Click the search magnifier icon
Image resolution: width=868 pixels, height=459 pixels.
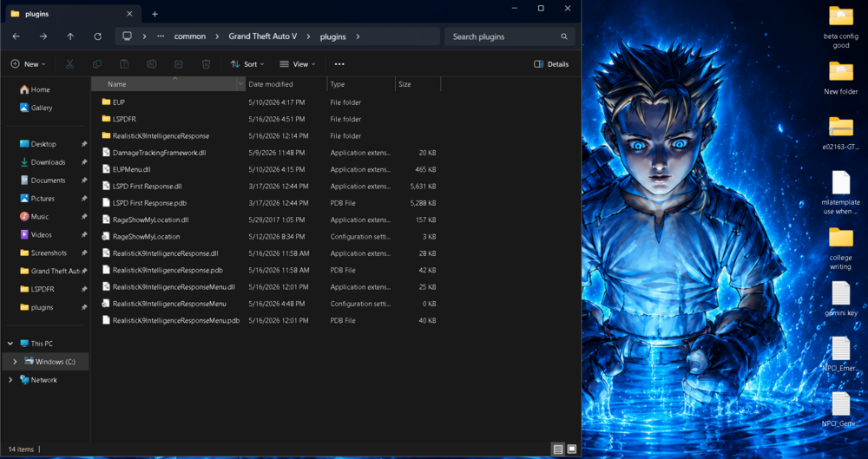coord(564,36)
